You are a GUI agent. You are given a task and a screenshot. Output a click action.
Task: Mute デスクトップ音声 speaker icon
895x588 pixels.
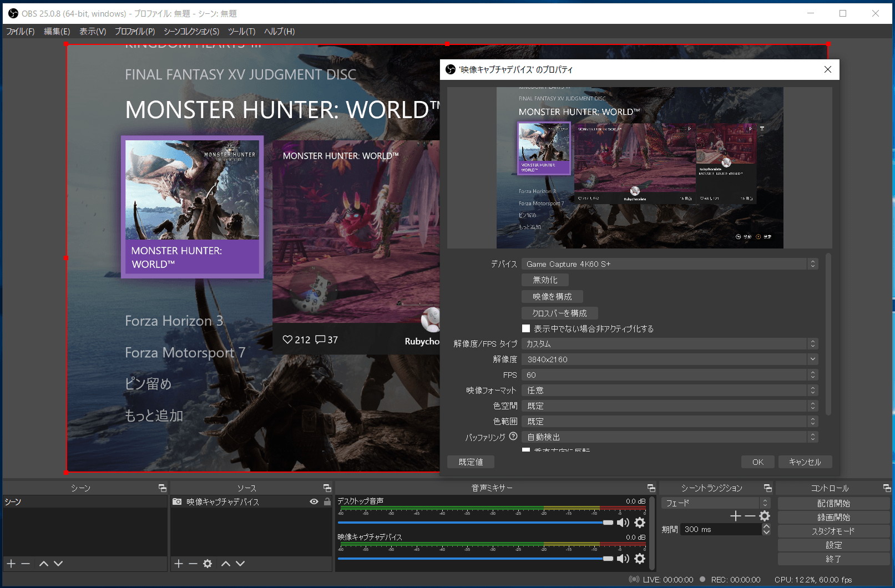click(x=623, y=523)
